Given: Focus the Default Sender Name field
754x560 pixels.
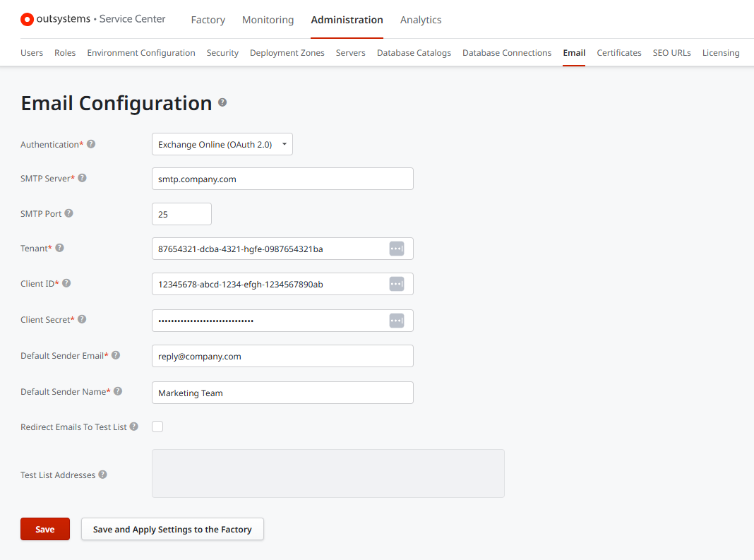Looking at the screenshot, I should (x=282, y=393).
